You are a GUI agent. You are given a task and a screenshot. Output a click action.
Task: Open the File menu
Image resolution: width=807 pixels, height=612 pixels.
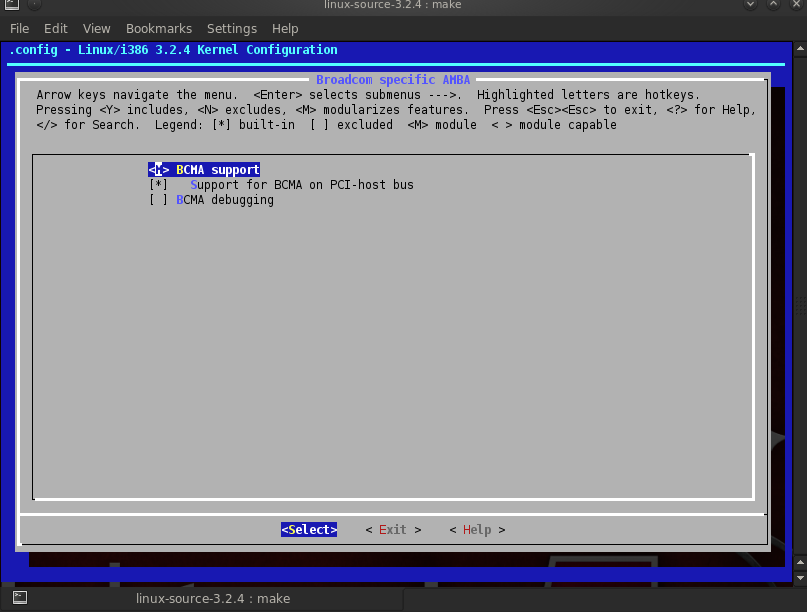tap(20, 29)
